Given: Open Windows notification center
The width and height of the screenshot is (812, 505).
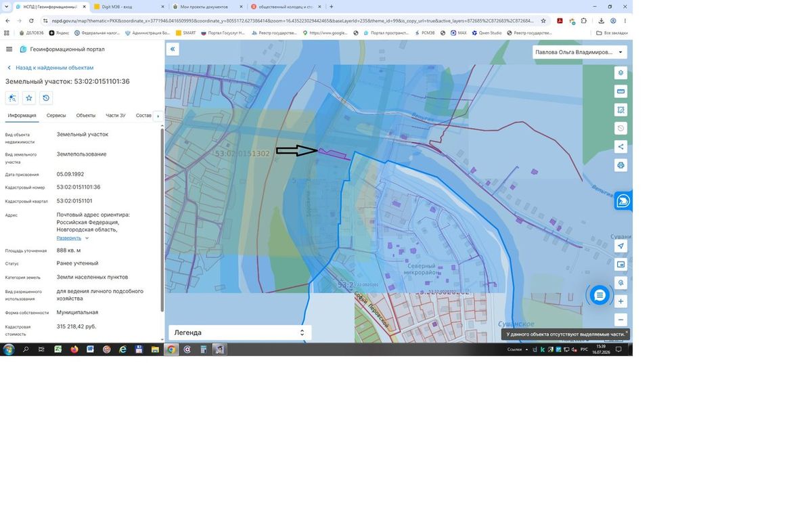Looking at the screenshot, I should point(618,349).
